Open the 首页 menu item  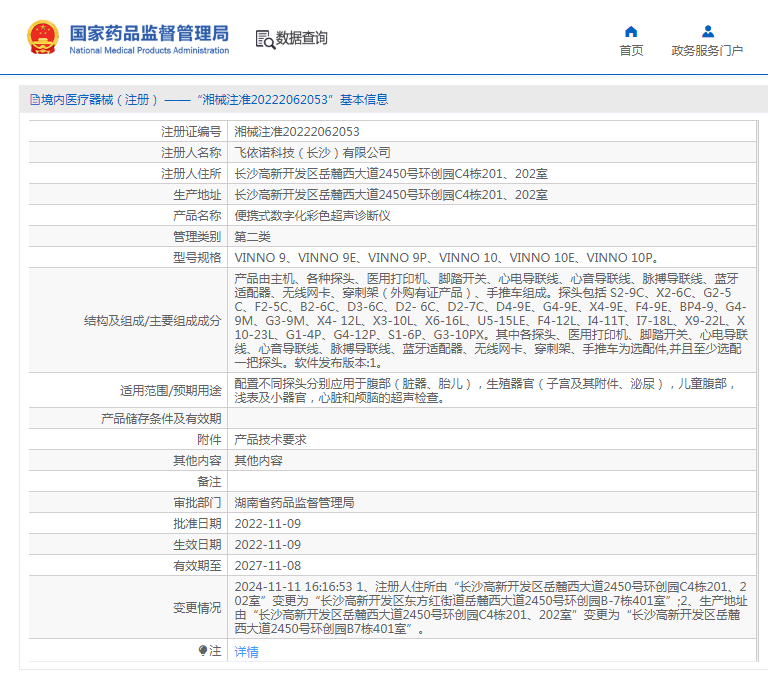pos(631,50)
